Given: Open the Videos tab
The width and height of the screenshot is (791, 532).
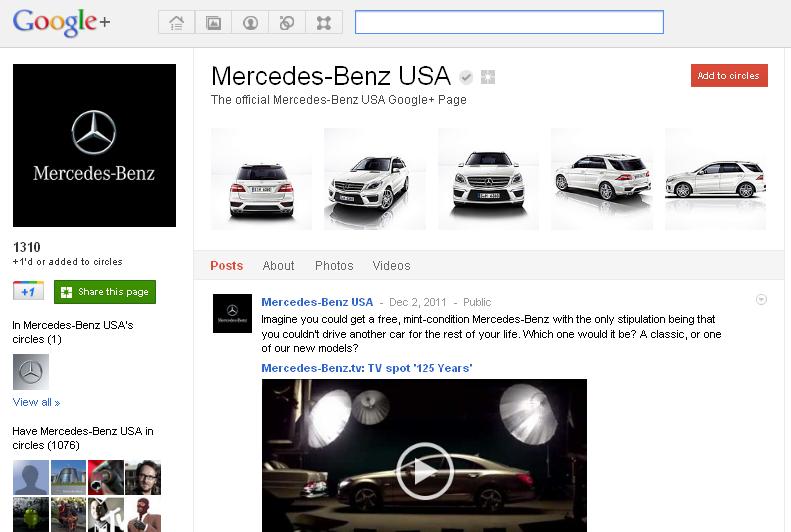Looking at the screenshot, I should (x=391, y=266).
